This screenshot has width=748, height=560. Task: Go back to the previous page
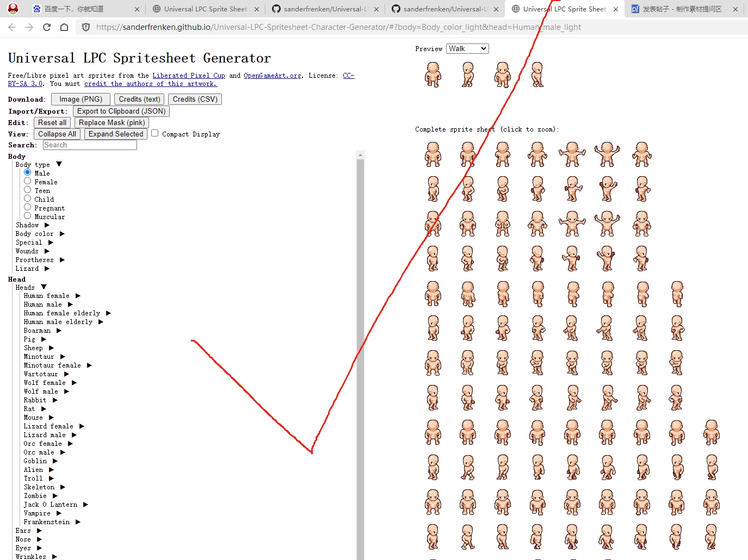12,27
